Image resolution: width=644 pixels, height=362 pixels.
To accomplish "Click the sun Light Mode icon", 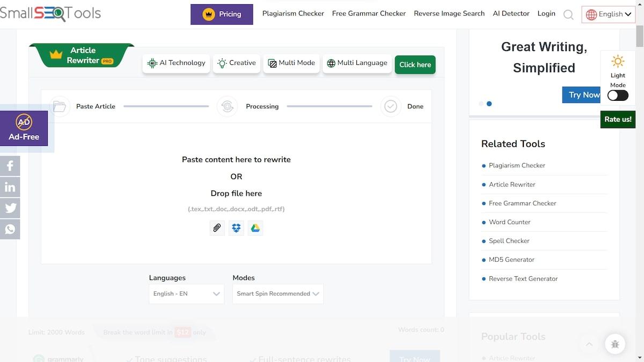I will pyautogui.click(x=618, y=61).
